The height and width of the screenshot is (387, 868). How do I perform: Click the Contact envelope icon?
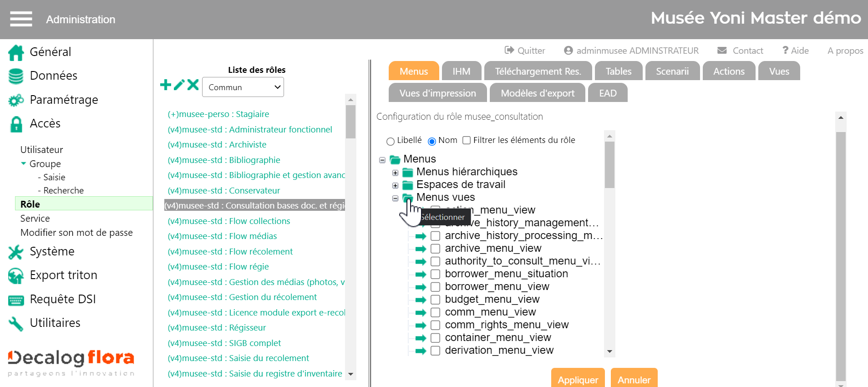coord(722,50)
